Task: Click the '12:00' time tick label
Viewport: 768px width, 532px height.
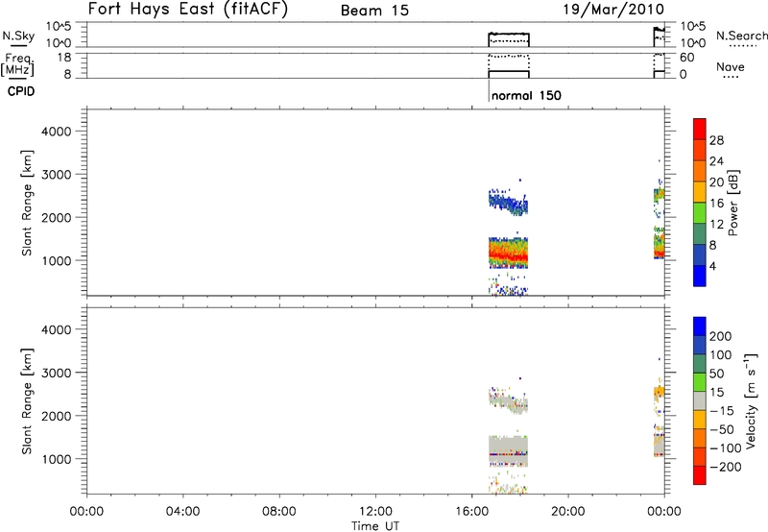Action: coord(375,512)
